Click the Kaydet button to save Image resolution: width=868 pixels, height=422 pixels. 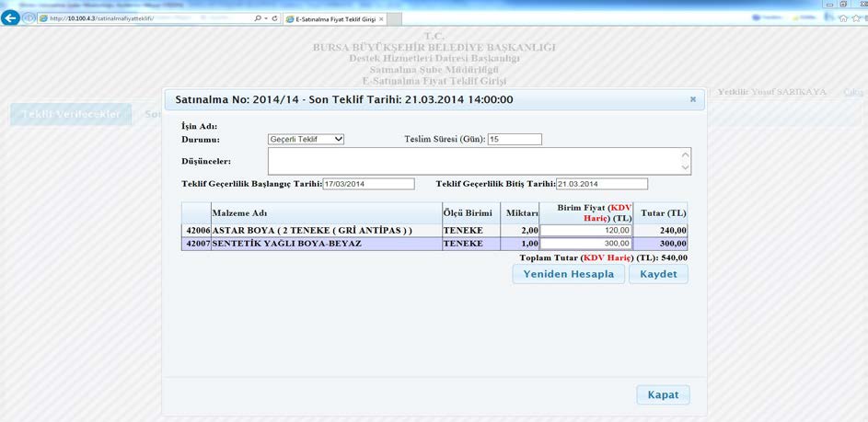658,274
